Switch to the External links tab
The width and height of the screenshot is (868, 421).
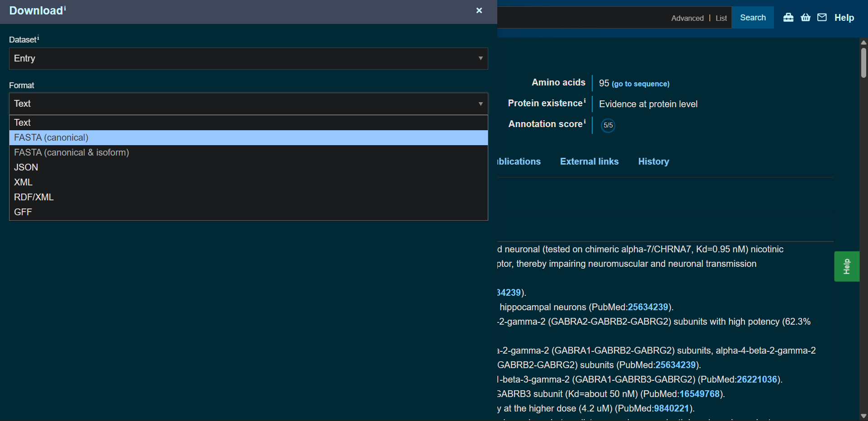click(x=589, y=161)
